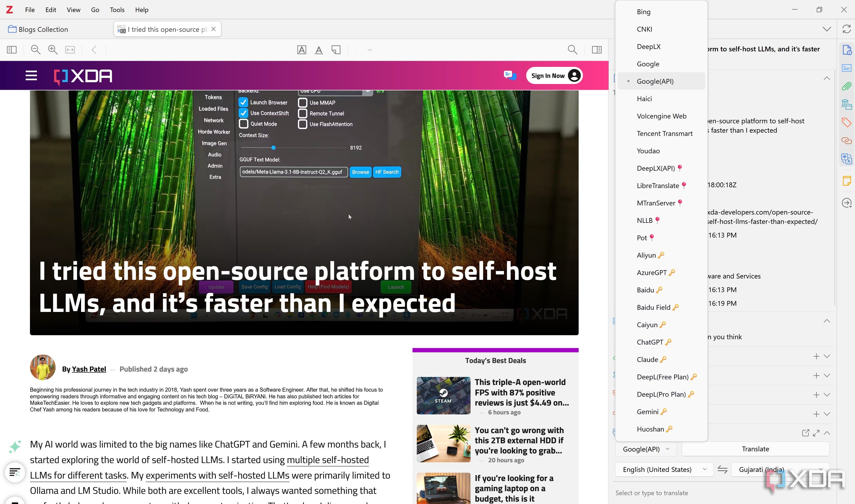Click the back navigation arrow
This screenshot has width=855, height=504.
94,49
